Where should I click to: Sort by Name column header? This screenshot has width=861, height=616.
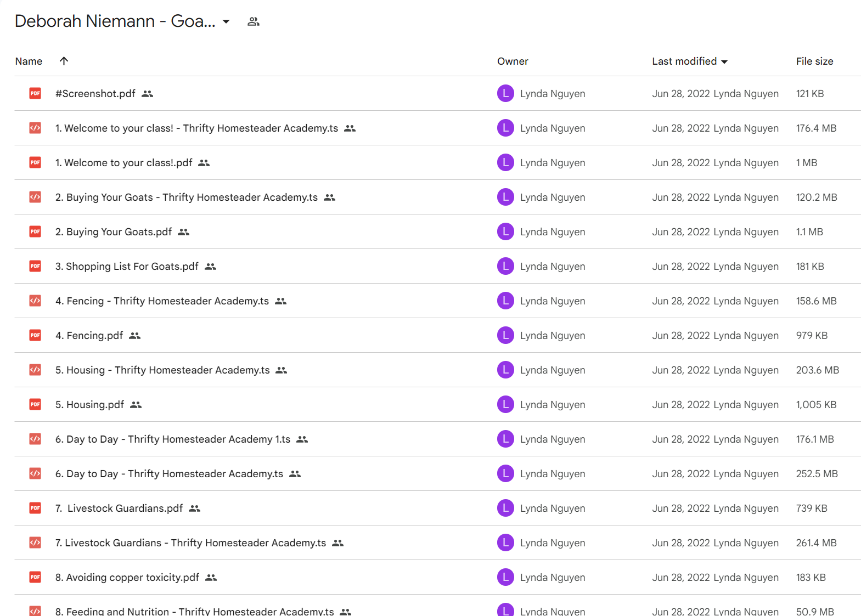tap(29, 61)
